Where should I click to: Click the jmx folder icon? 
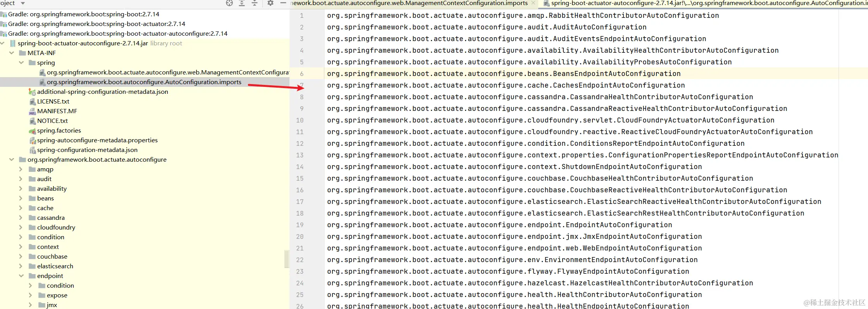42,305
